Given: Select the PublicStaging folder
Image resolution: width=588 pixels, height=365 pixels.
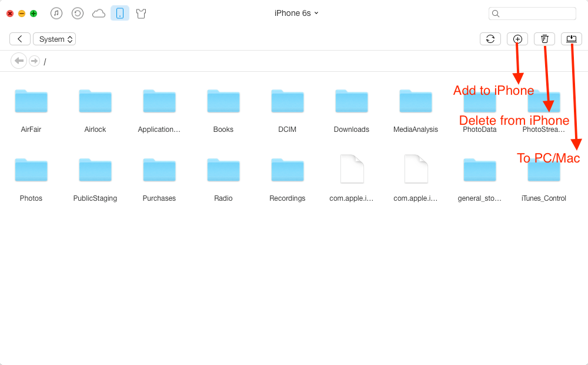Looking at the screenshot, I should click(95, 170).
